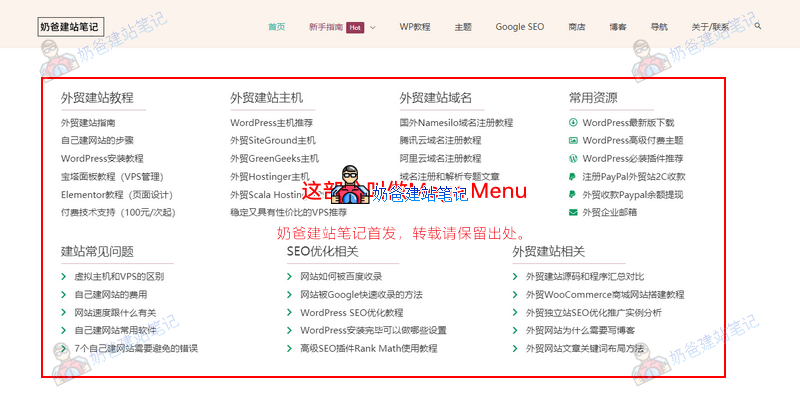Image resolution: width=800 pixels, height=393 pixels.
Task: Click chevron icon before 自己建网站的费用
Action: (x=64, y=294)
